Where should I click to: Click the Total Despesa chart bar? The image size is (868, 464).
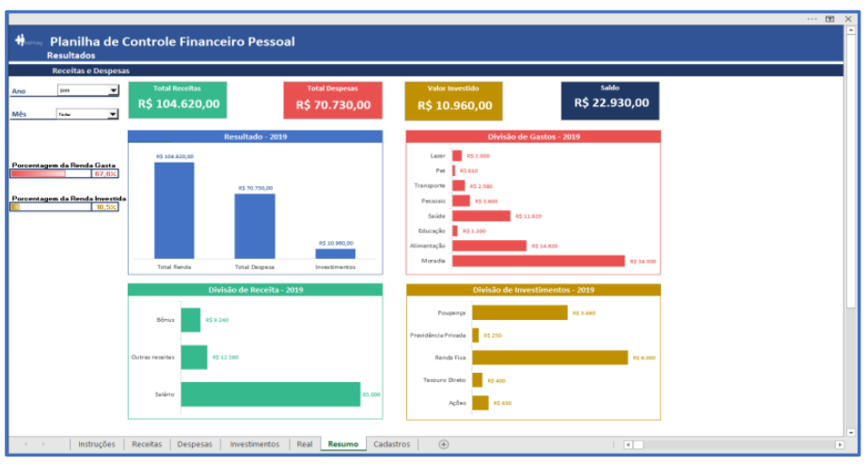[255, 226]
